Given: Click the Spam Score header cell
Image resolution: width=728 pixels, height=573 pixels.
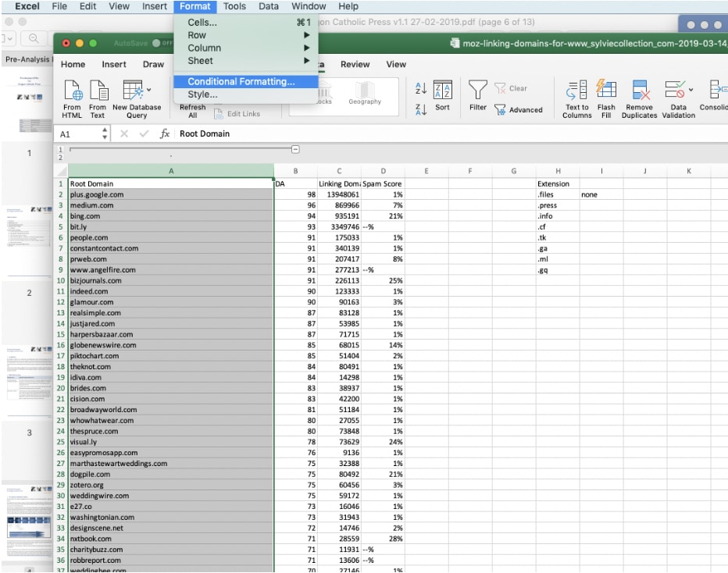Looking at the screenshot, I should tap(383, 183).
